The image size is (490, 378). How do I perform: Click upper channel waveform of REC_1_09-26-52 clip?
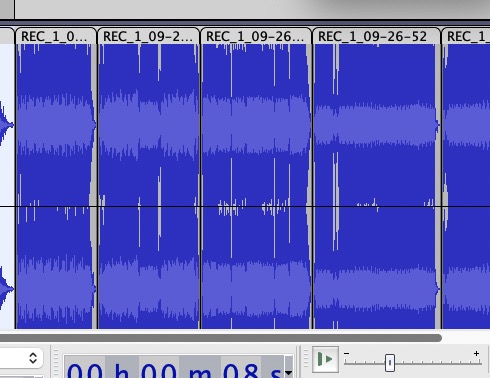click(376, 125)
